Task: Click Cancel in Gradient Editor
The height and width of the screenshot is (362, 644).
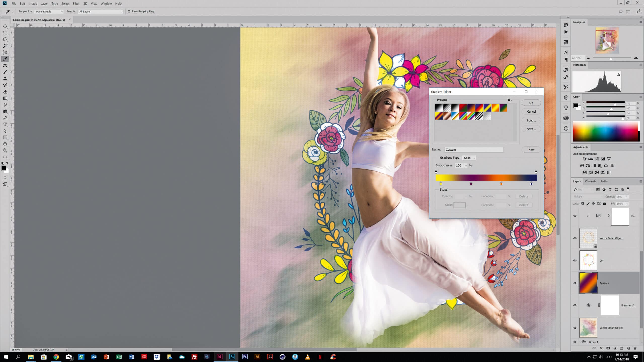Action: click(531, 112)
